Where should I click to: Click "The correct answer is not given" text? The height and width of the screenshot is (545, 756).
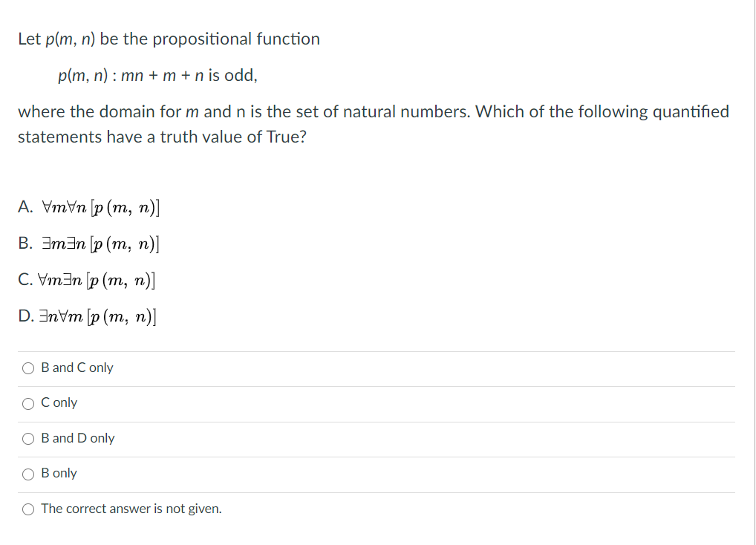pos(131,509)
